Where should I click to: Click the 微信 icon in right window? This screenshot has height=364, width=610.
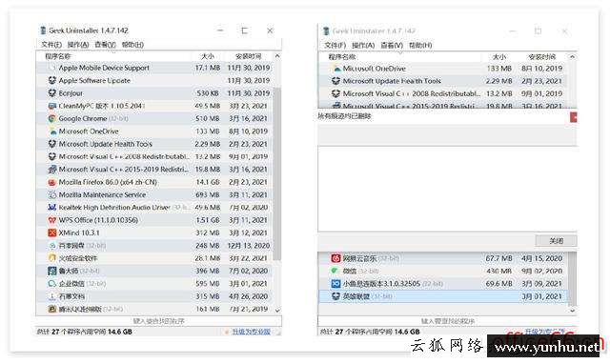(335, 271)
